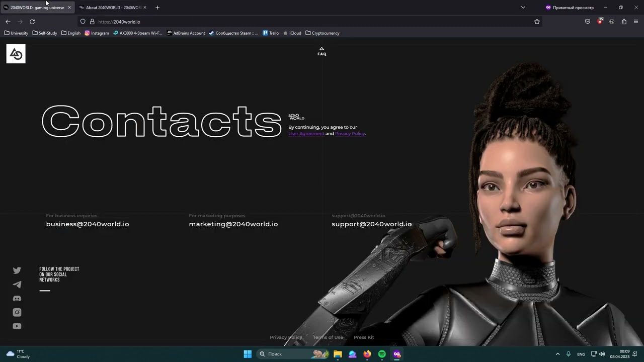Click the microphone tray icon
The image size is (644, 362).
pos(569,354)
